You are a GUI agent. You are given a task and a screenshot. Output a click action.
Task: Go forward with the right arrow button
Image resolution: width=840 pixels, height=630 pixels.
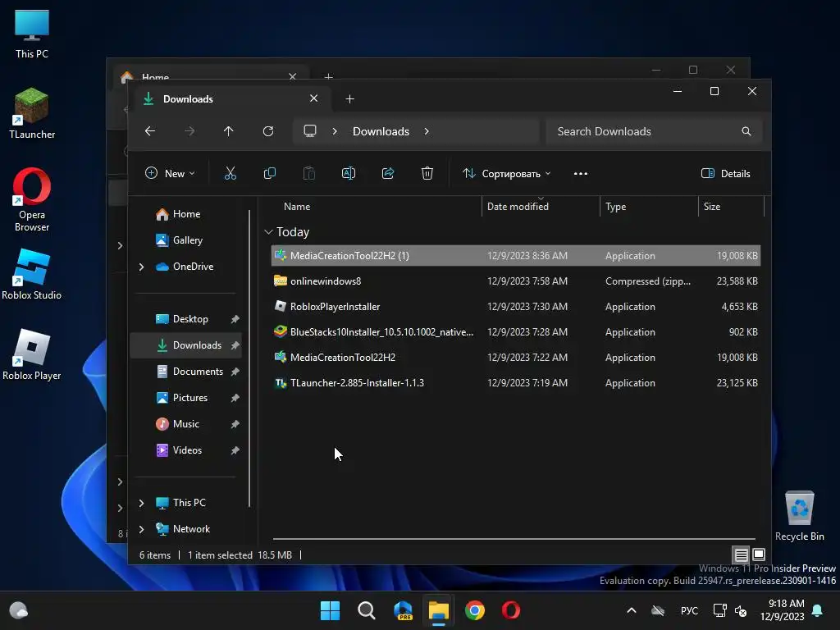[x=189, y=131]
